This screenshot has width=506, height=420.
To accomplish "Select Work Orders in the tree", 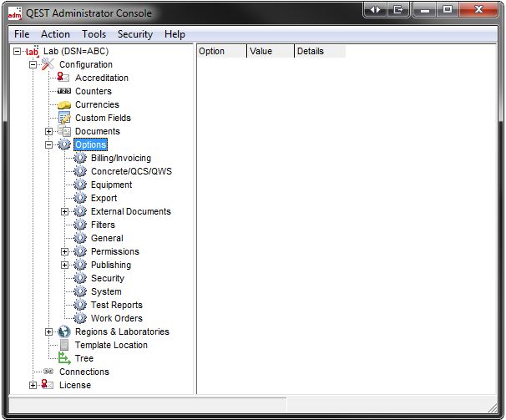I will pyautogui.click(x=116, y=318).
